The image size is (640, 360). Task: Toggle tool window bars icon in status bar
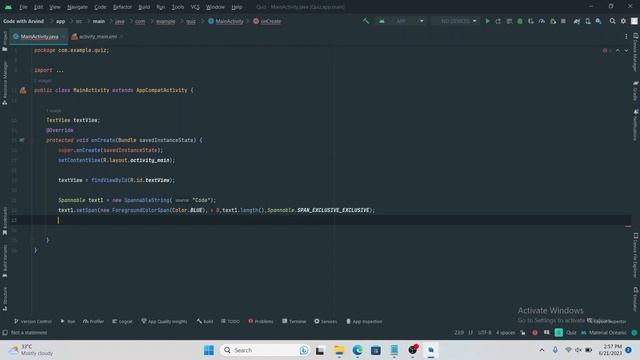tap(5, 333)
